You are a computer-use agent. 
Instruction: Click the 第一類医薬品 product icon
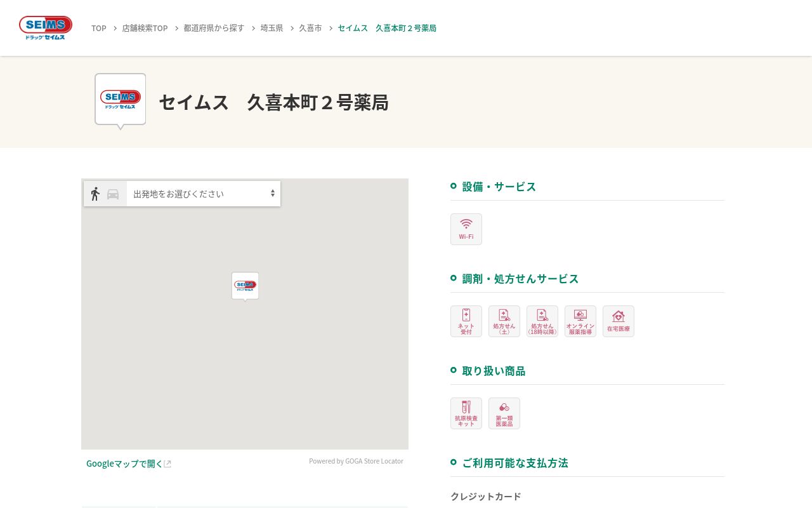pos(504,413)
